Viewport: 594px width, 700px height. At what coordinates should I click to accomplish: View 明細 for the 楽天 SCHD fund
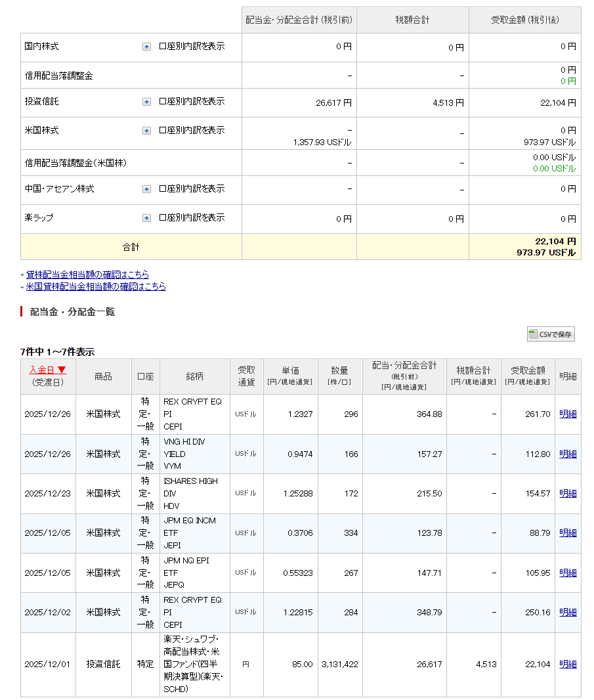(x=568, y=664)
